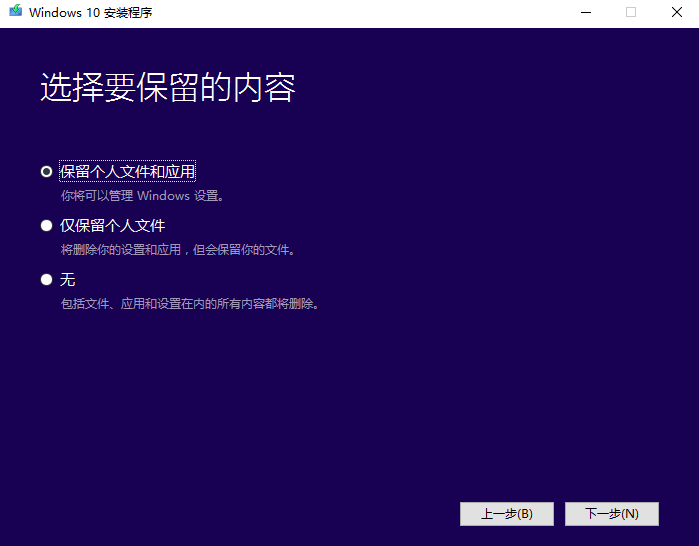This screenshot has width=699, height=546.
Task: Click description 包括文件、应用和设置在内的所有内容都将删除
Action: click(189, 304)
